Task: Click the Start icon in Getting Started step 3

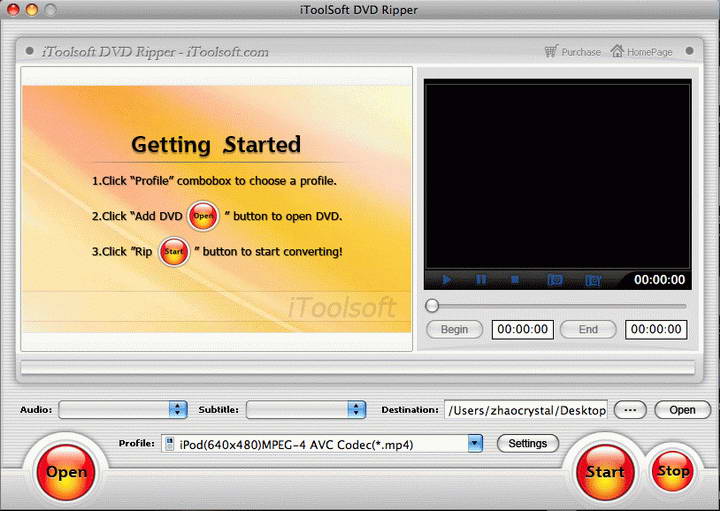Action: (174, 252)
